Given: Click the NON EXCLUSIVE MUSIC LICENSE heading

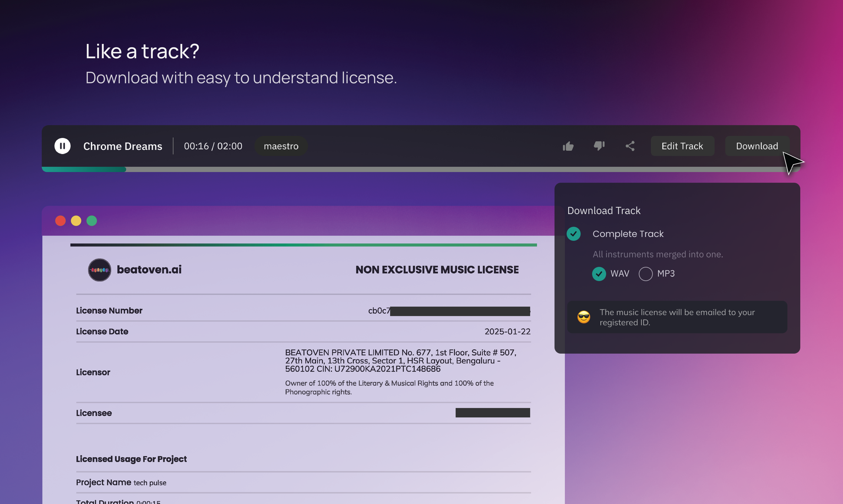Looking at the screenshot, I should [437, 270].
